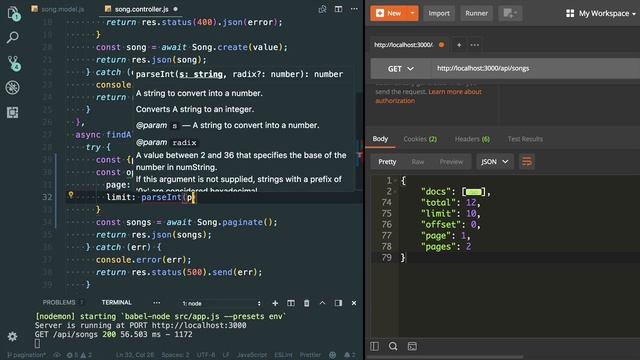Collapse the root JSON object on line 1

click(x=396, y=180)
